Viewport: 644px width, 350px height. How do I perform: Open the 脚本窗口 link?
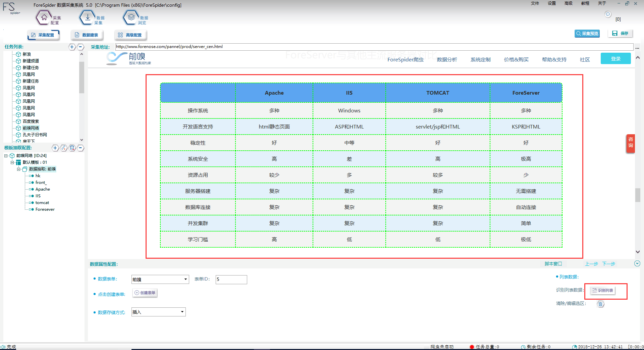pos(553,264)
